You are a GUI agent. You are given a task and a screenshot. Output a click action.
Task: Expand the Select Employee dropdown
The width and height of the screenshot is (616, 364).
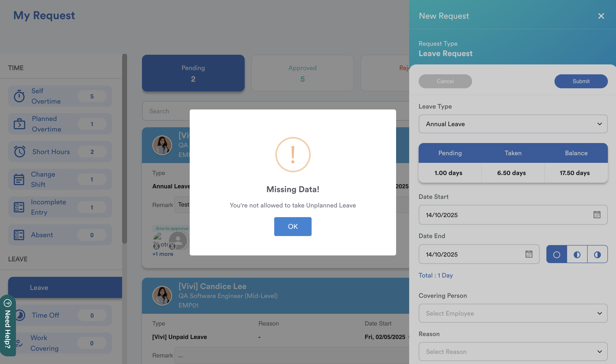tap(513, 313)
